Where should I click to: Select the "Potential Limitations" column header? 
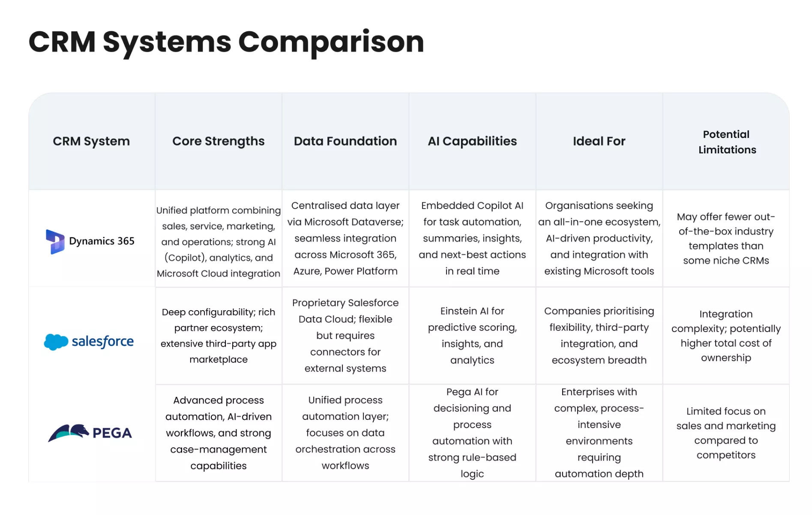click(x=726, y=142)
